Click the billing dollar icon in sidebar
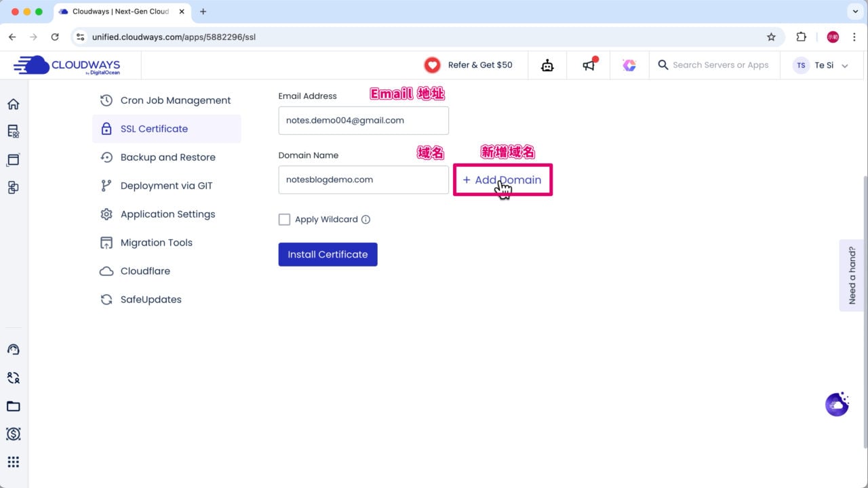The width and height of the screenshot is (868, 488). tap(14, 434)
